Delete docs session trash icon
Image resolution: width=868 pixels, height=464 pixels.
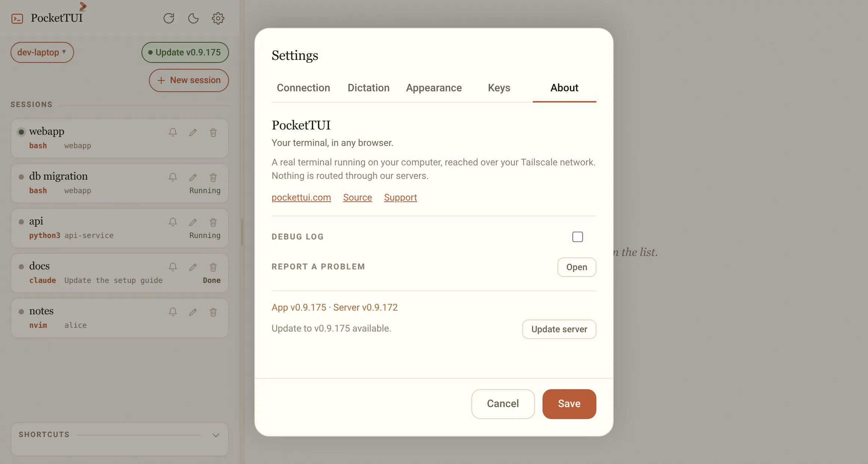click(x=213, y=267)
